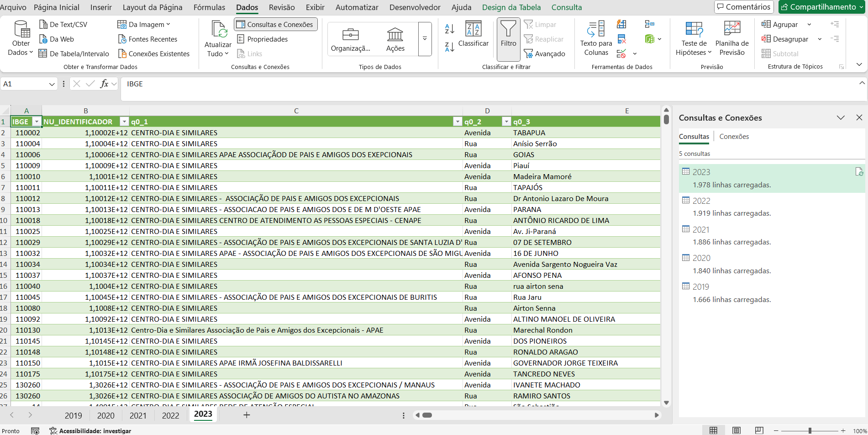Click Acessibilidade: investigar in status bar
The image size is (868, 435).
(x=90, y=431)
